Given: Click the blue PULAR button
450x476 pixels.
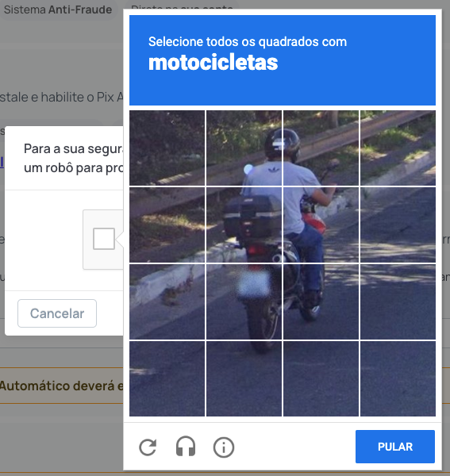Looking at the screenshot, I should 395,447.
